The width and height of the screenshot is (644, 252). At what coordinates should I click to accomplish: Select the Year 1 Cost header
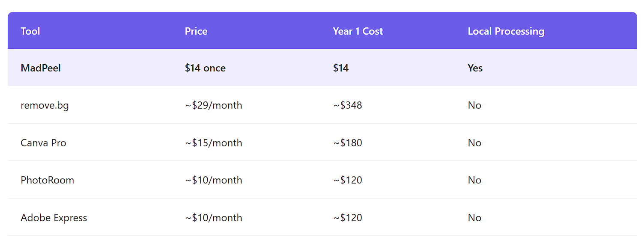[x=358, y=31]
